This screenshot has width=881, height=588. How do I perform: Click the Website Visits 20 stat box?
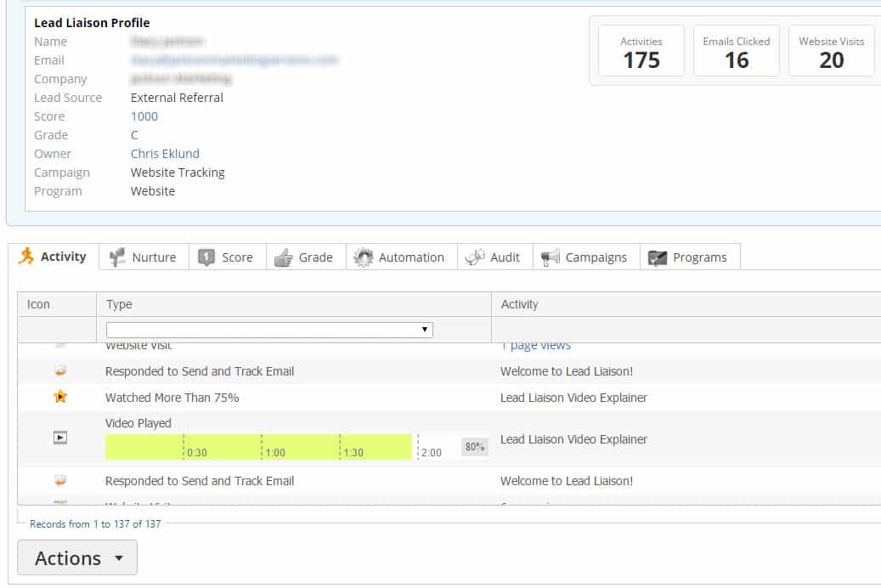[x=832, y=51]
